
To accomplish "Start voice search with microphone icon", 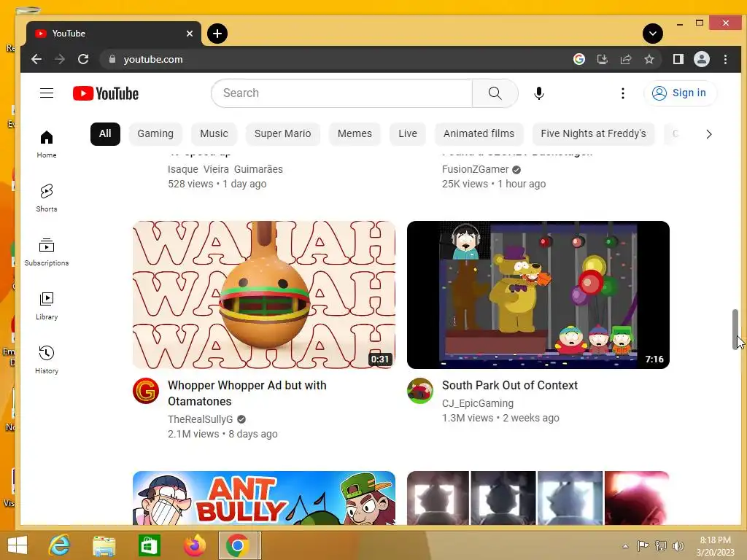I will point(539,93).
